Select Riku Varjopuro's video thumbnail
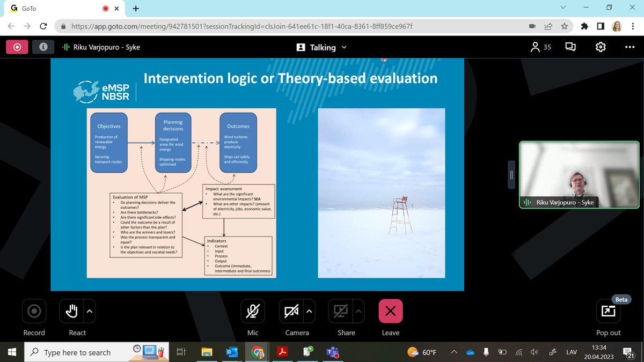This screenshot has width=644, height=362. (x=579, y=175)
